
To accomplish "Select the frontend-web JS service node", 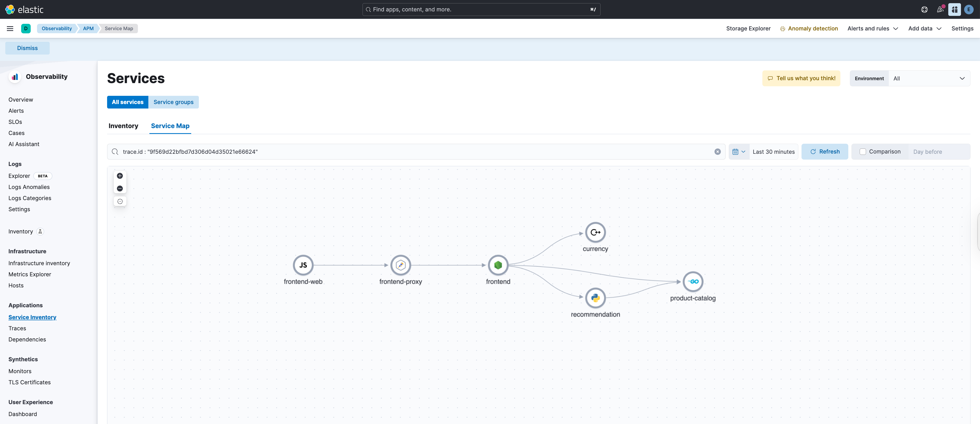I will coord(303,265).
